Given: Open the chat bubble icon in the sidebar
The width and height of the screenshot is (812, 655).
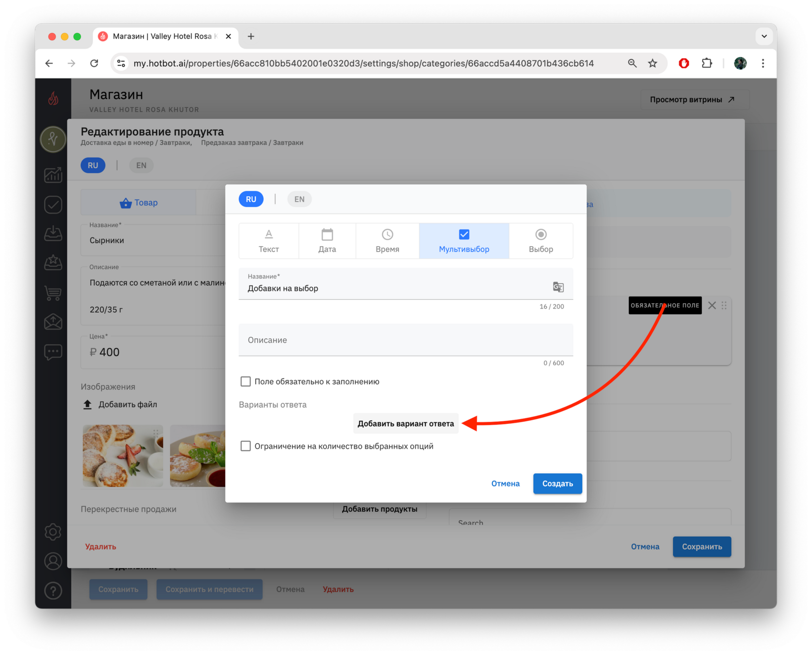Looking at the screenshot, I should [53, 352].
